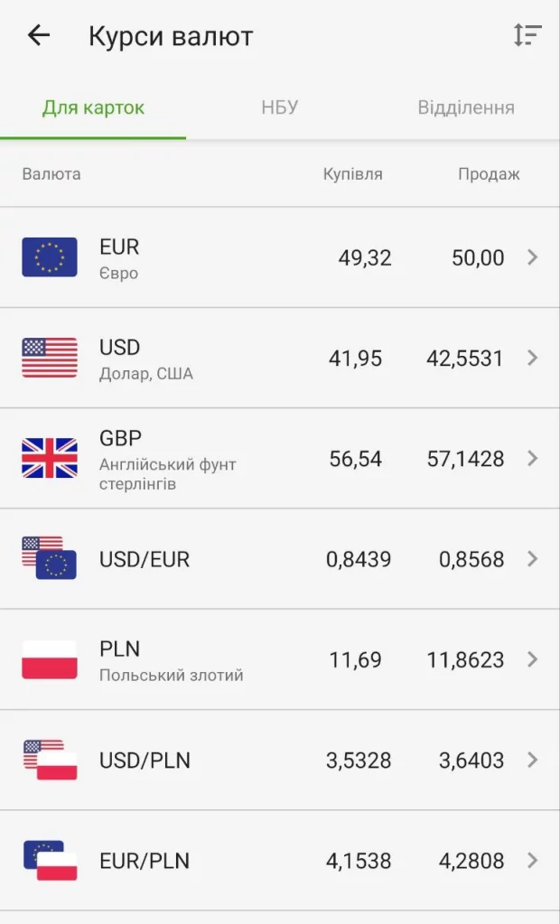Tap the Купівля column header
Screen dimensions: 560x924
pos(352,174)
